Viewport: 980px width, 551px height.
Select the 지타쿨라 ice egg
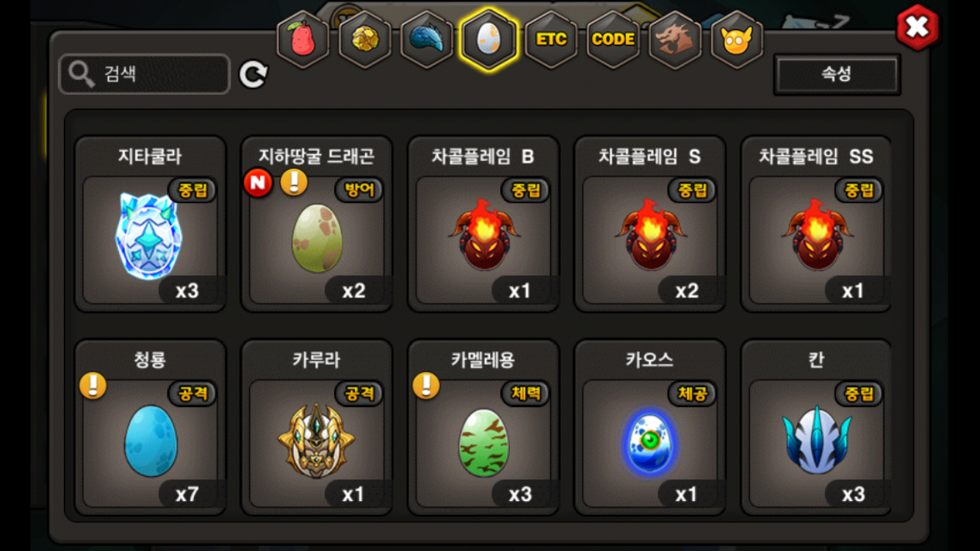[x=150, y=224]
